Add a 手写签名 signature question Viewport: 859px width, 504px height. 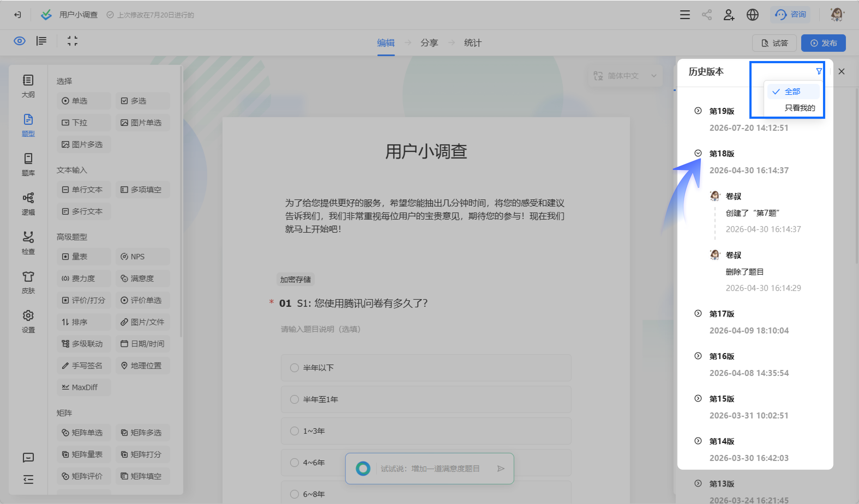point(84,365)
